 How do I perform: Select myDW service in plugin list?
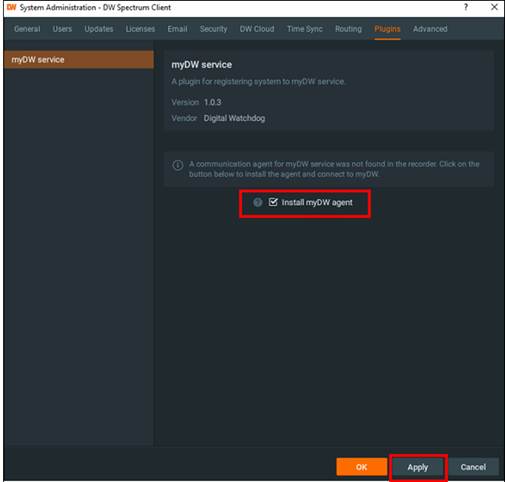click(x=79, y=60)
